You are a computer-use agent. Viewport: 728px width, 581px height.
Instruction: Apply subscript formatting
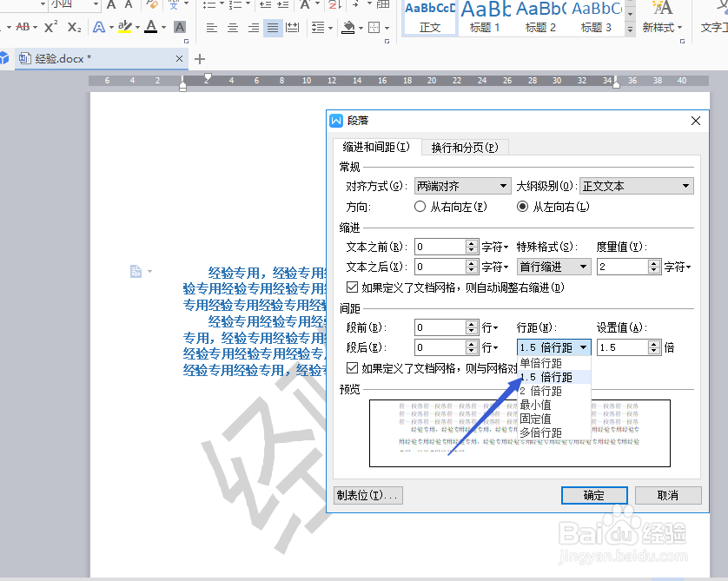point(74,27)
